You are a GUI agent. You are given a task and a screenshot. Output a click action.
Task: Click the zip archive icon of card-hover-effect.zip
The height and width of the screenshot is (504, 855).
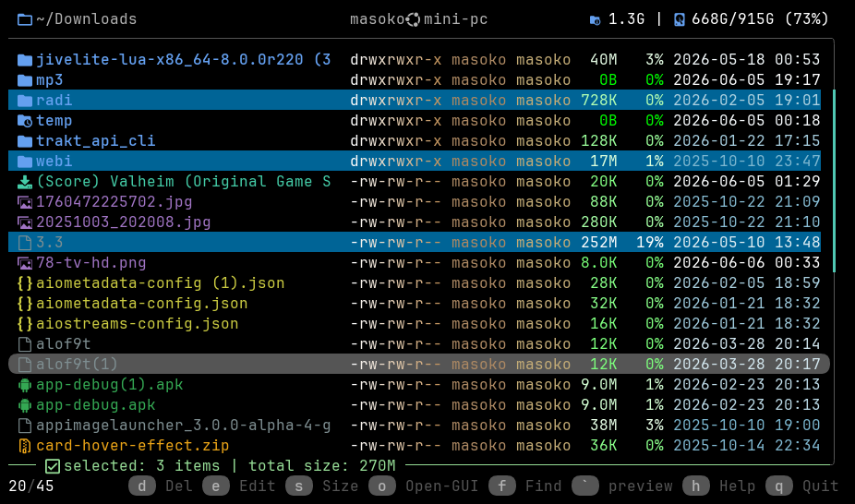point(25,446)
